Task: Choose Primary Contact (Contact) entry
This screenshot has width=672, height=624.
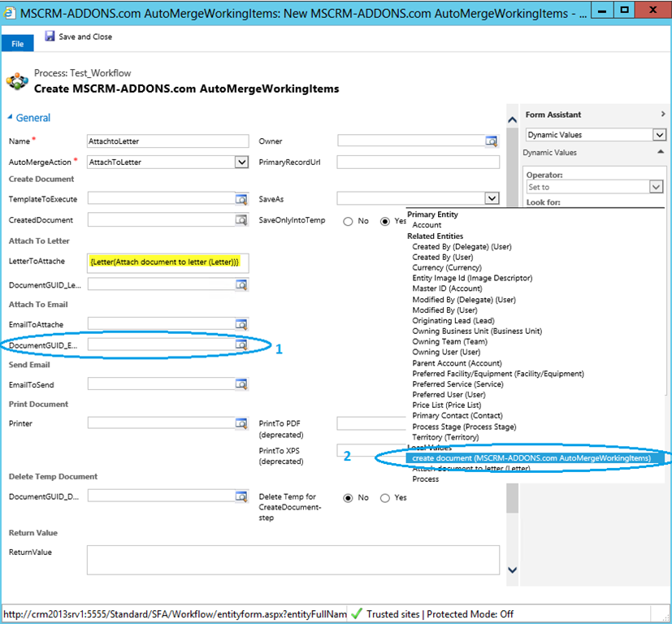Action: (457, 416)
